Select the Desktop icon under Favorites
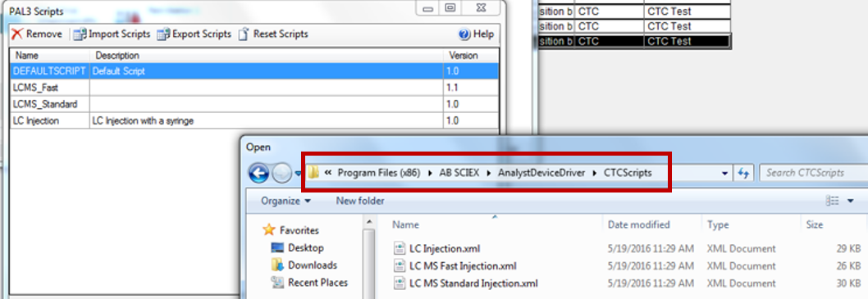This screenshot has width=868, height=299. coord(278,247)
